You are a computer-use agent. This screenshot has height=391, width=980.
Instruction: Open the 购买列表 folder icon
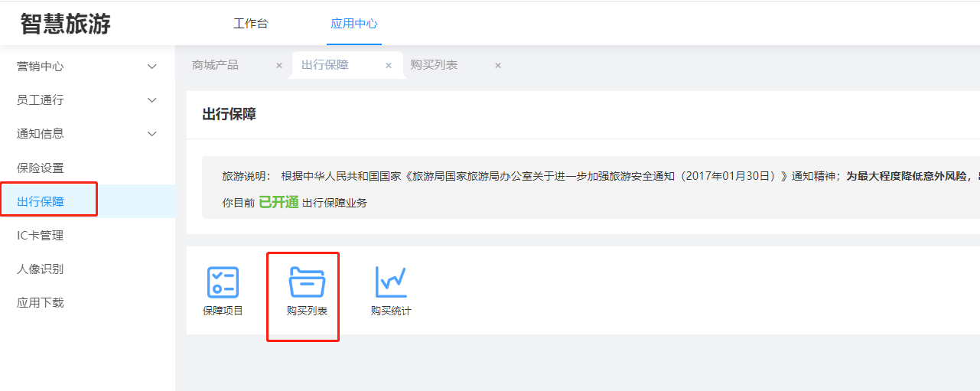307,282
